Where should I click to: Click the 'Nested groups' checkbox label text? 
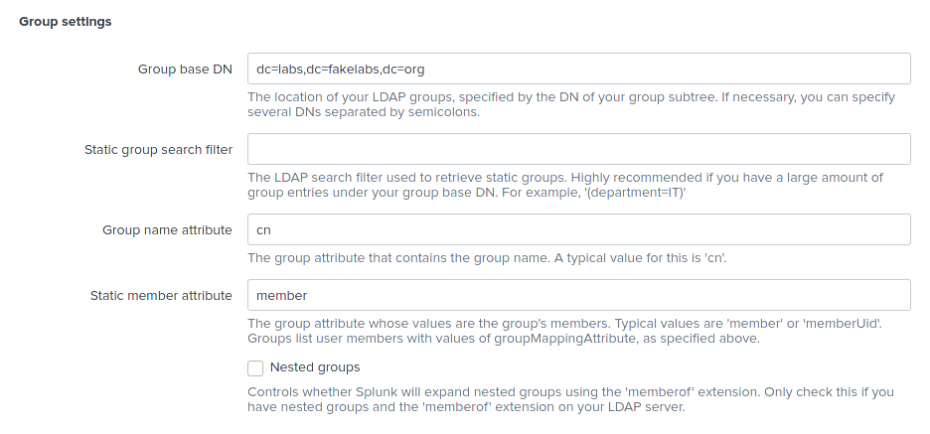pos(315,368)
